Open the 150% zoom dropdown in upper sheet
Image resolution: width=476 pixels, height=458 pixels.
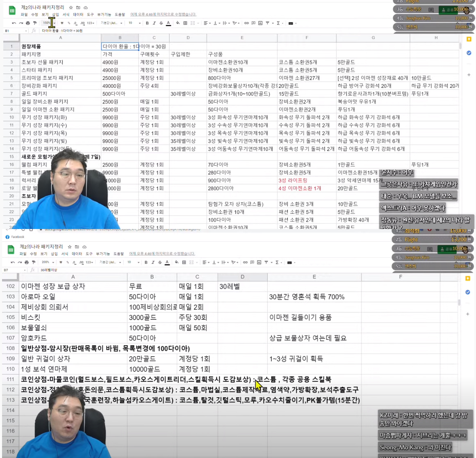(48, 23)
